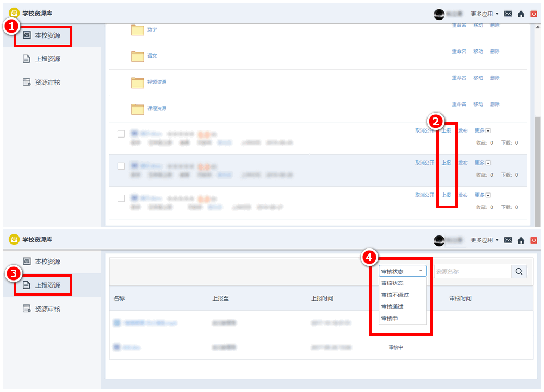The height and width of the screenshot is (392, 544).
Task: Tick the checkbox in the highlighted file row
Action: [121, 166]
